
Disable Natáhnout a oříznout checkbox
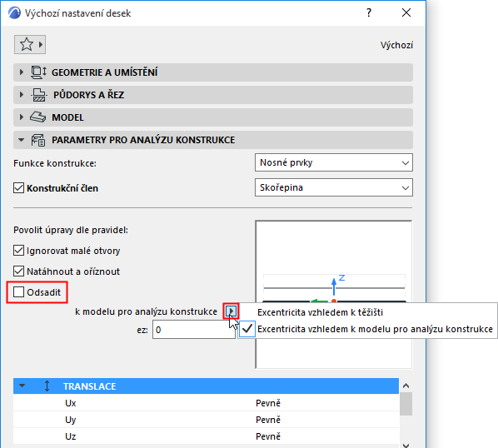[x=19, y=271]
